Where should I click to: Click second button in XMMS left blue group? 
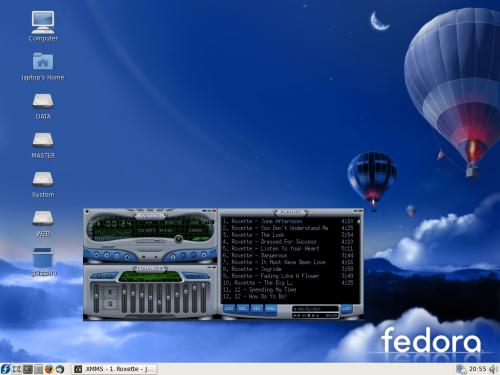[107, 256]
